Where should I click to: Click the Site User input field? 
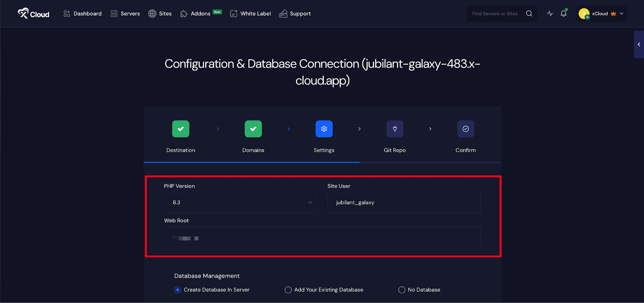pos(404,202)
